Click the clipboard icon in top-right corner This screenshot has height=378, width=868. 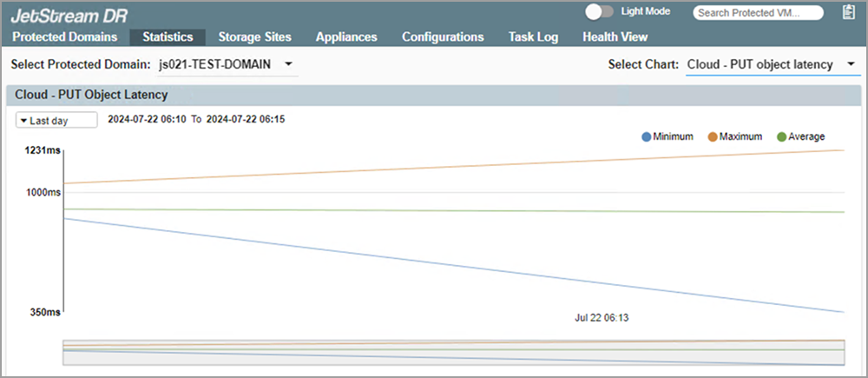(x=848, y=12)
